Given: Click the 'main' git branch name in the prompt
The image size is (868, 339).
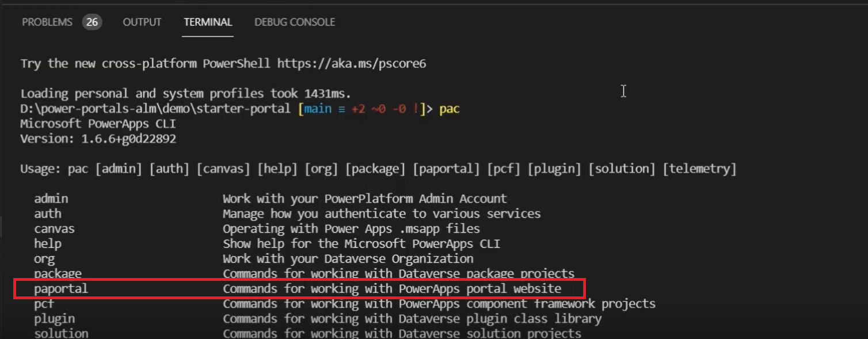Looking at the screenshot, I should pyautogui.click(x=317, y=109).
